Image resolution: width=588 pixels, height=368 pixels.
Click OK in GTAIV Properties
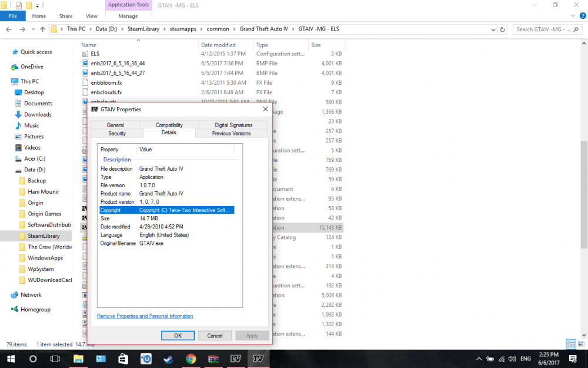pos(178,336)
